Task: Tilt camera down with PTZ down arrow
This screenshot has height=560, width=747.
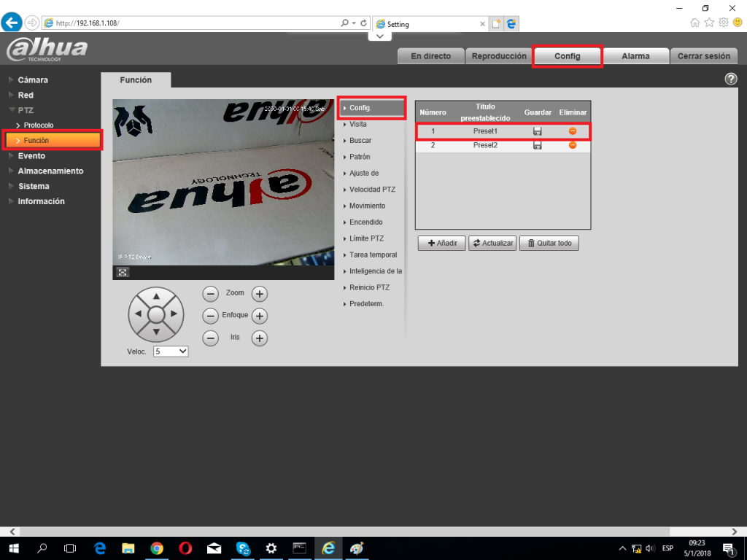Action: pyautogui.click(x=156, y=332)
